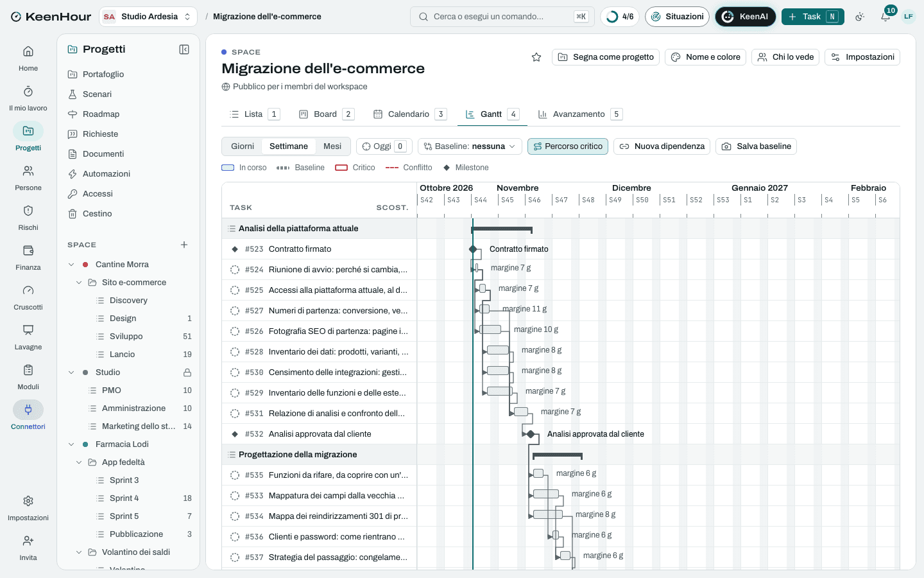Click Nuova dipendenza button
Screen dimensions: 924x578
[x=662, y=146]
